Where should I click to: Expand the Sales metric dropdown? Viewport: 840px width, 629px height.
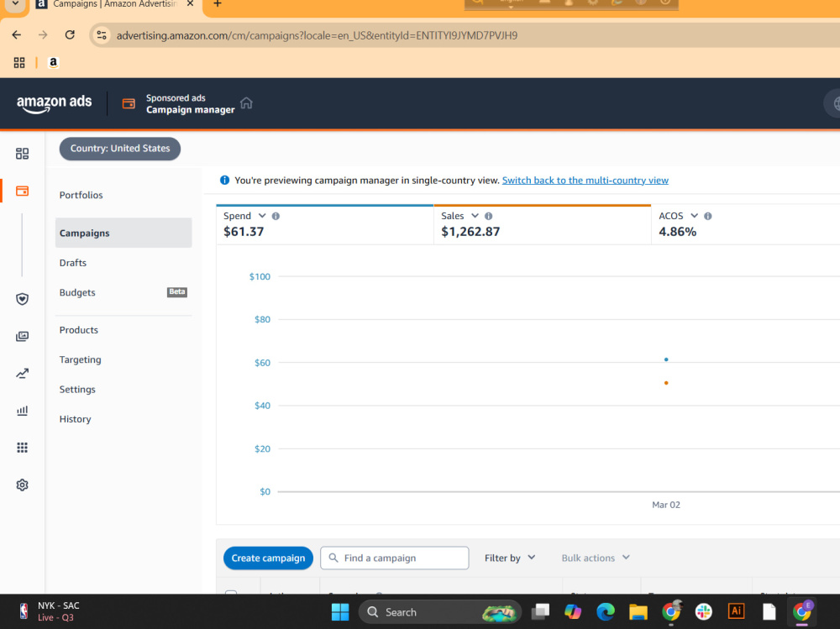475,215
